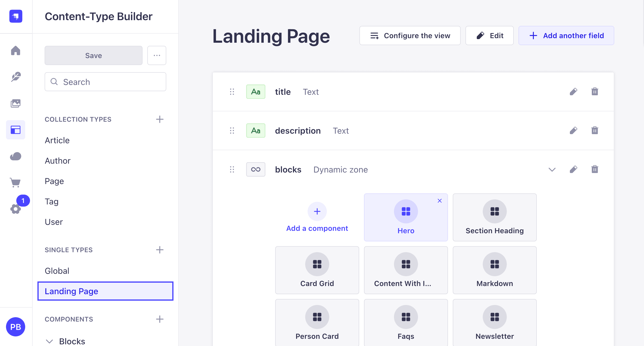
Task: Select Content-Type Builder sidebar icon
Action: click(16, 130)
